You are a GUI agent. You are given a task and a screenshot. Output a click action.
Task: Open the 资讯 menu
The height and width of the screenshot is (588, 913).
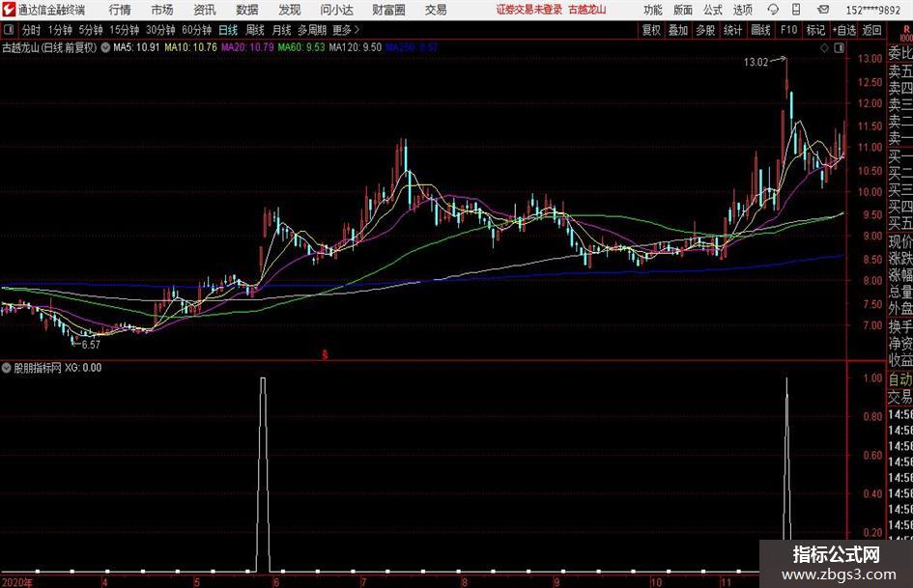tap(205, 10)
